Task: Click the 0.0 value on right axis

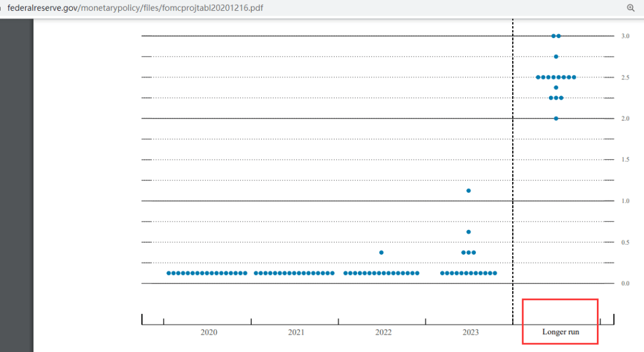Action: coord(625,283)
